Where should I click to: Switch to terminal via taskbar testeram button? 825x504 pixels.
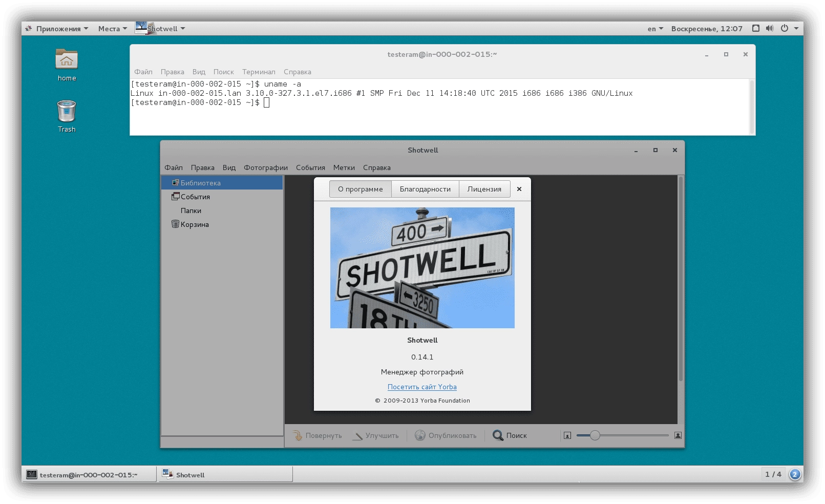[x=89, y=474]
